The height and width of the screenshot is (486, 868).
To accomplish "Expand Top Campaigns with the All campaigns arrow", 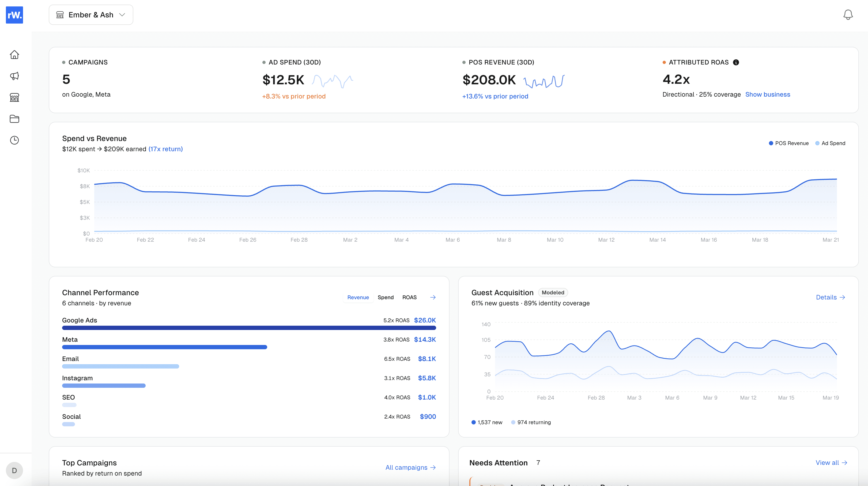I will [x=411, y=468].
